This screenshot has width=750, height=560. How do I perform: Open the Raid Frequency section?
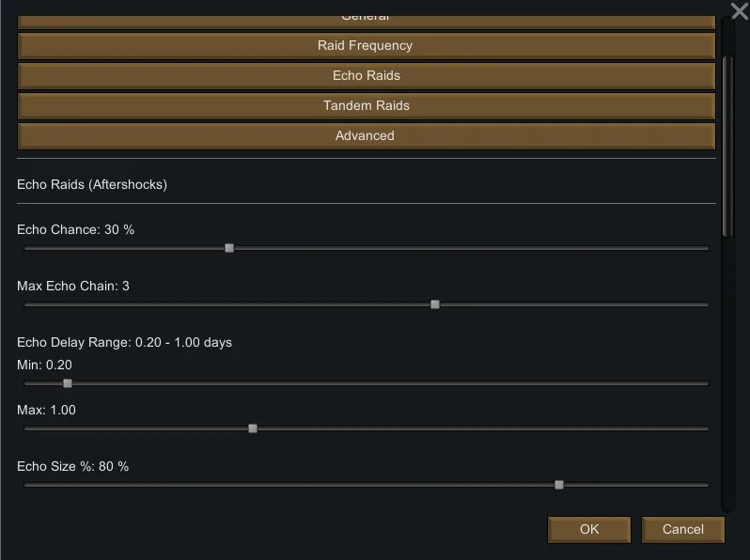(x=366, y=45)
